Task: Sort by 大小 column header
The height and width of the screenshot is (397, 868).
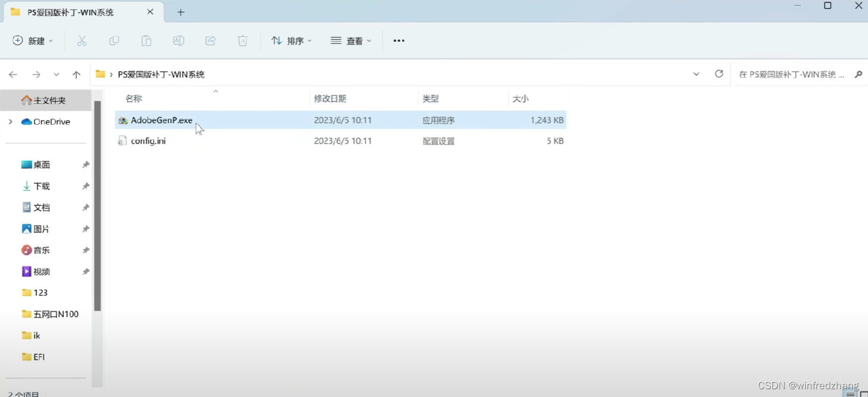Action: (520, 99)
